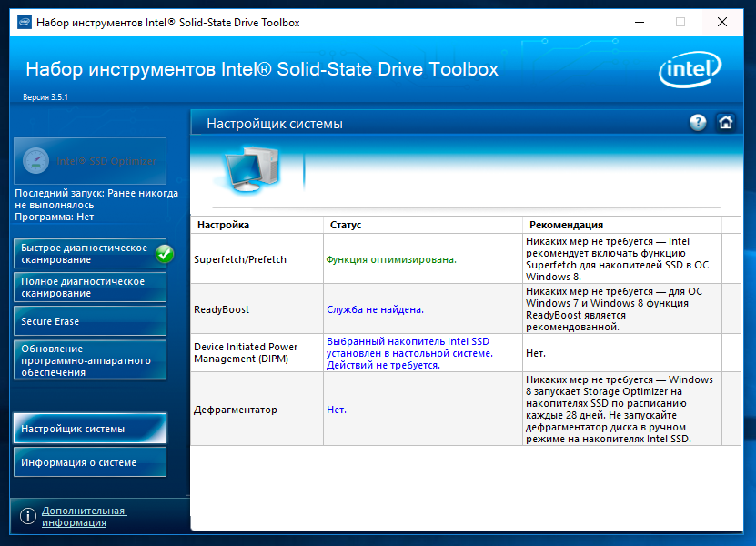756x546 pixels.
Task: Start Полное диагностическое сканирование
Action: [x=90, y=288]
